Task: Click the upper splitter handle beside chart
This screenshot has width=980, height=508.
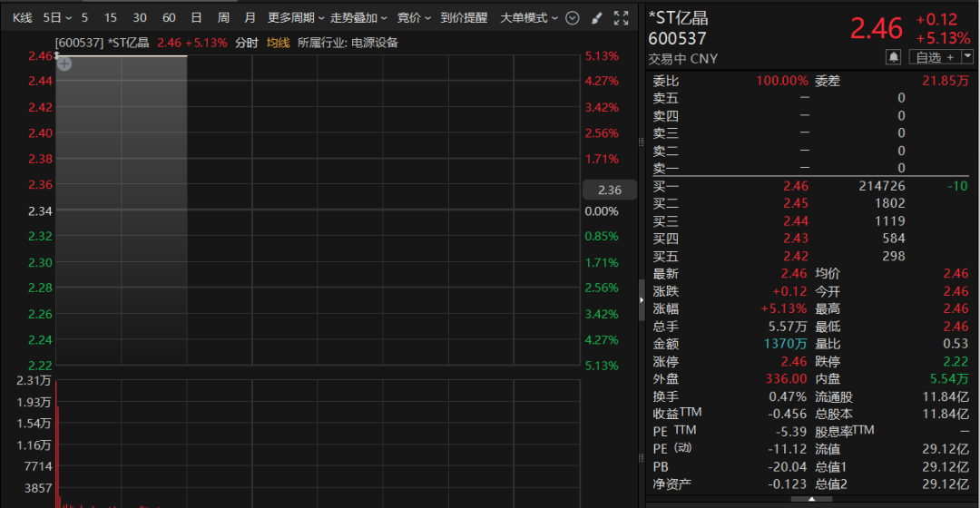Action: pos(642,142)
